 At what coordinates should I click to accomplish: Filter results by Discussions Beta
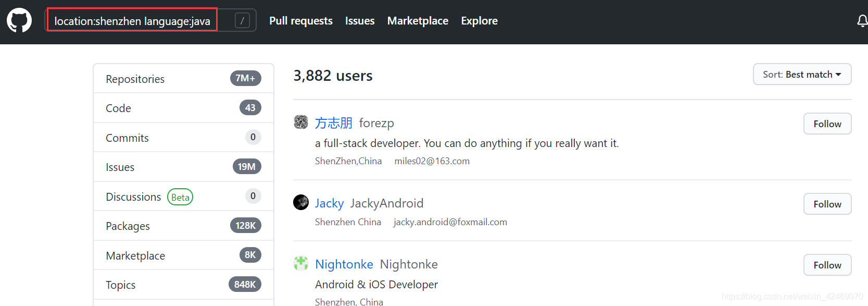(183, 197)
